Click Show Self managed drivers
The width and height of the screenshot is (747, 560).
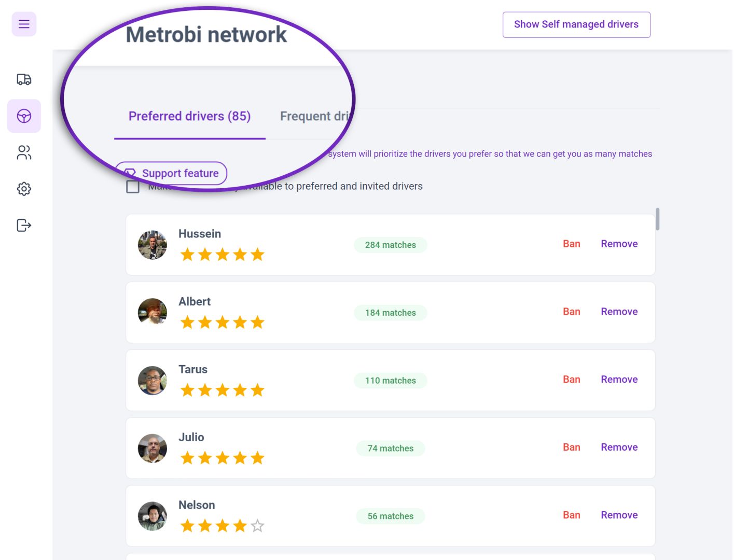tap(576, 24)
